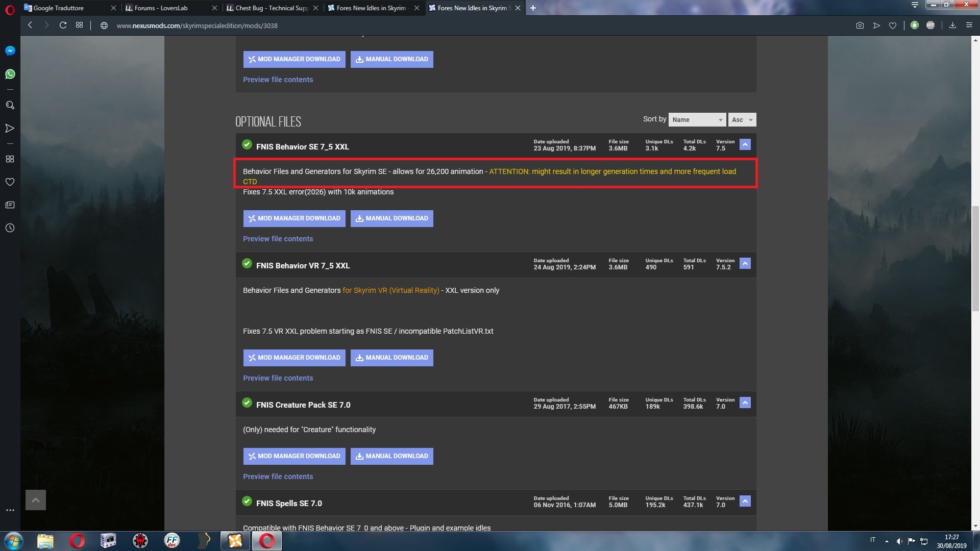Open bookmarks heart in sidebar

click(x=10, y=182)
